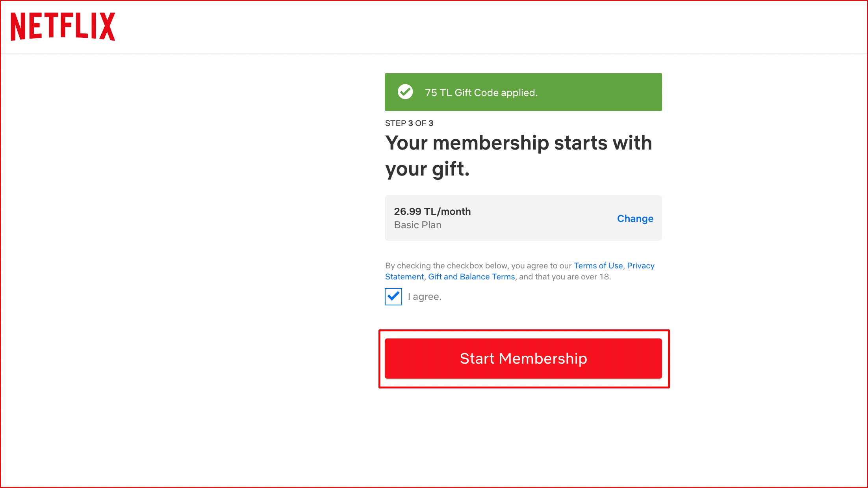
Task: Open the Terms of Use link
Action: (598, 266)
